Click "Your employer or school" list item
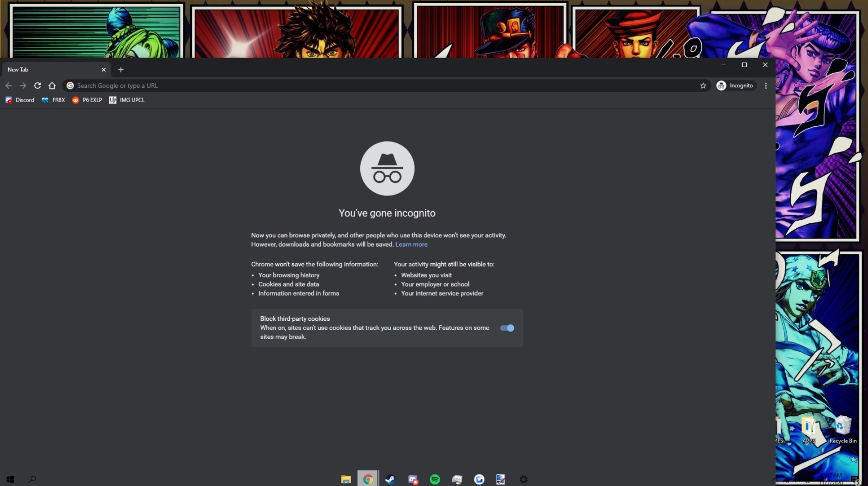This screenshot has width=868, height=486. pyautogui.click(x=435, y=284)
